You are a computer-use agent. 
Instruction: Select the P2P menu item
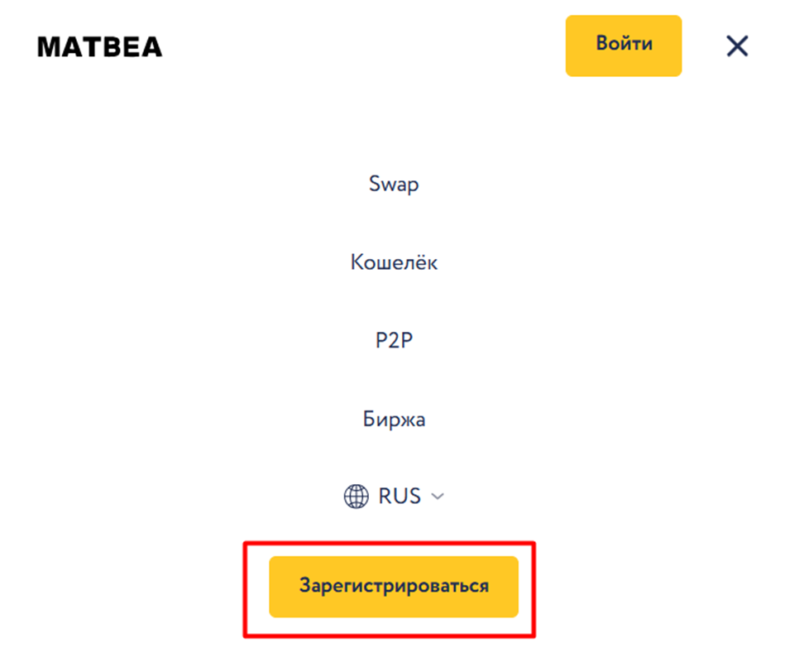coord(394,341)
